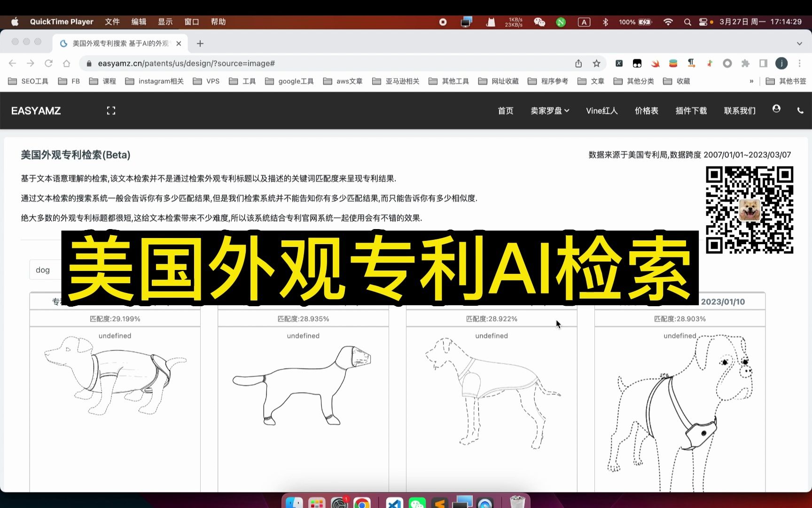Viewport: 812px width, 508px height.
Task: Click the dog search input field
Action: [46, 270]
